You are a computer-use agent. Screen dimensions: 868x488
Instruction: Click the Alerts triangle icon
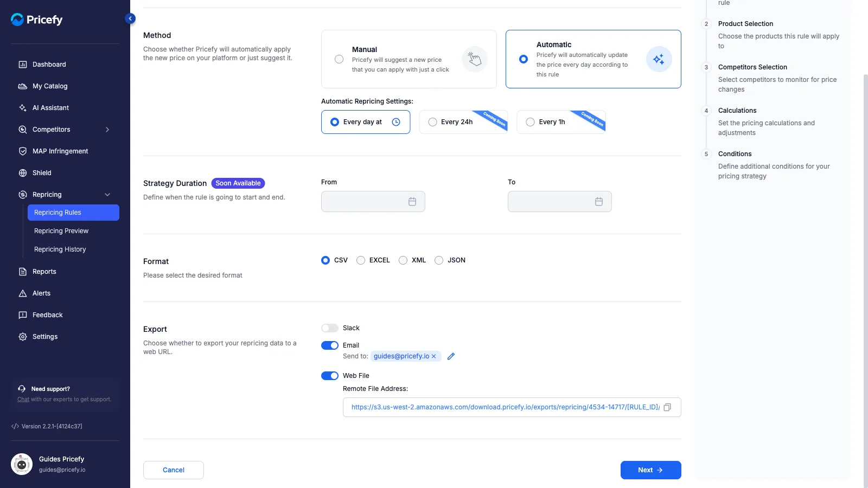(x=23, y=293)
